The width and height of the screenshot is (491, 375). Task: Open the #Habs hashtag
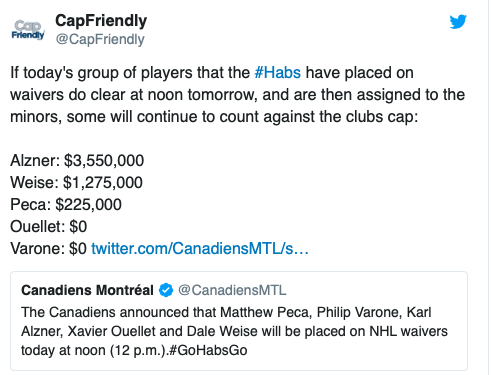[x=277, y=73]
